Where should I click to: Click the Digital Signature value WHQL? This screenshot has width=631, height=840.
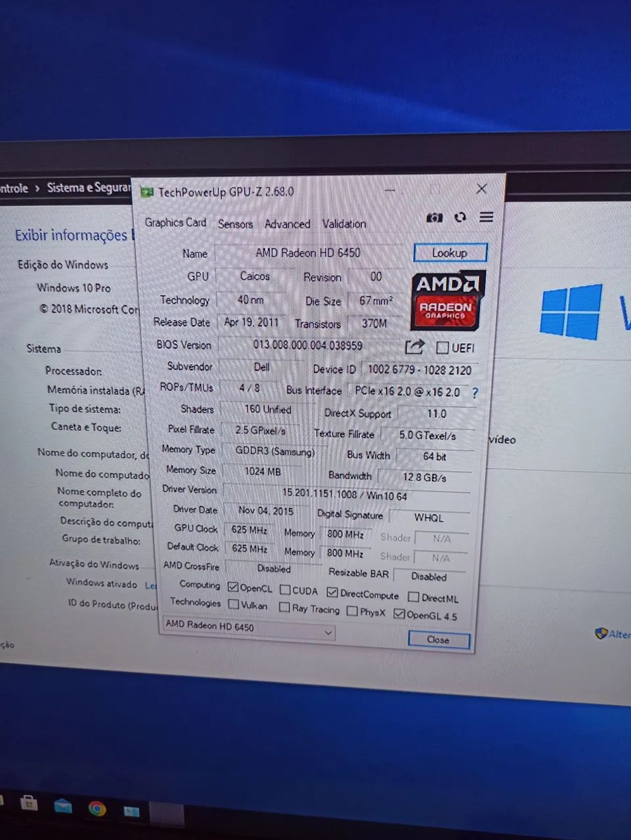tap(429, 518)
